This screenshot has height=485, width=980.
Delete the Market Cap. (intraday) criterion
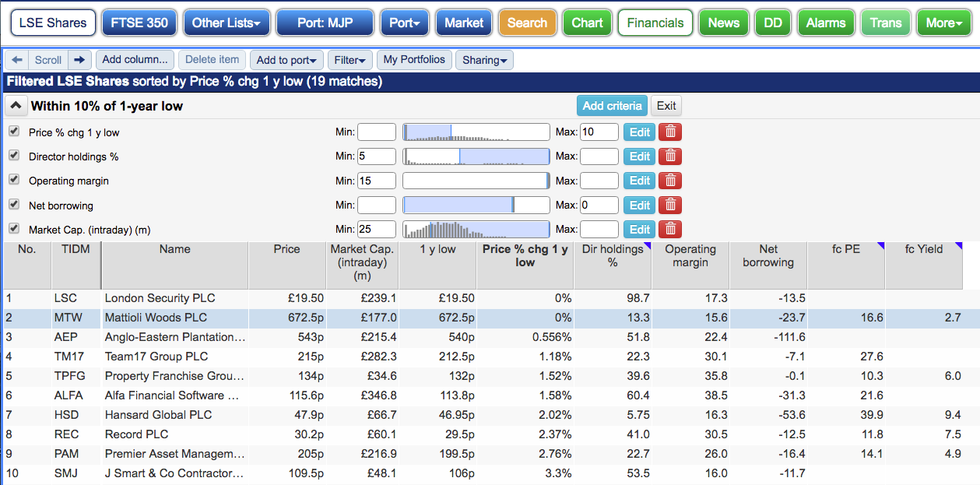[x=669, y=230]
